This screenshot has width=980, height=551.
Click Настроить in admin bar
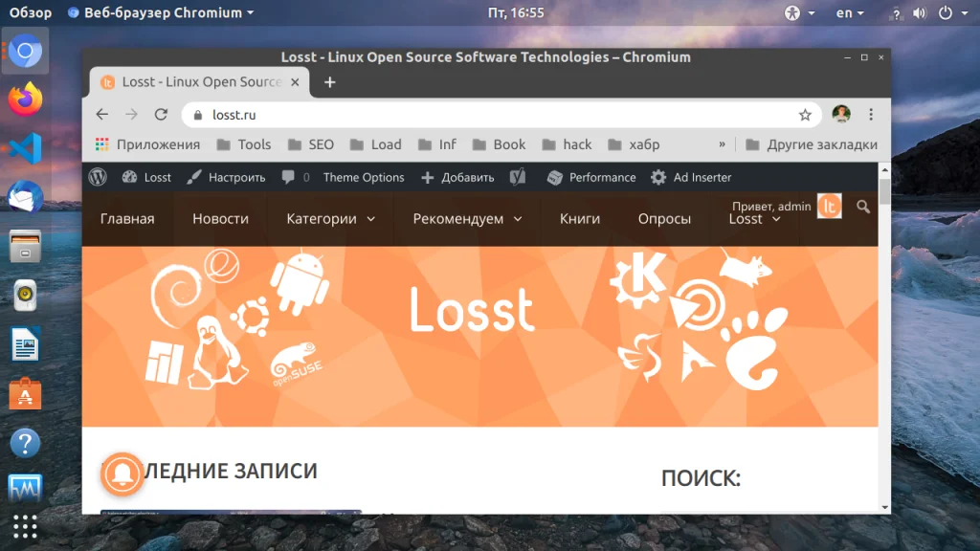pos(226,177)
